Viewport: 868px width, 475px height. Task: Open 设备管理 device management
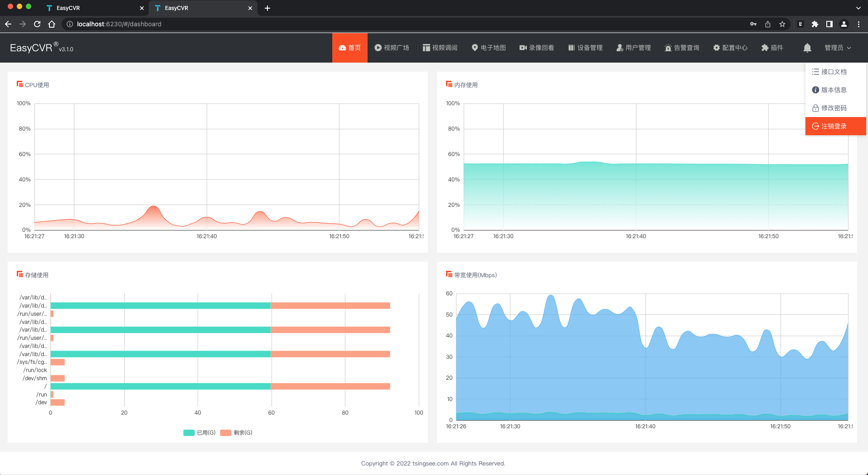click(x=585, y=48)
